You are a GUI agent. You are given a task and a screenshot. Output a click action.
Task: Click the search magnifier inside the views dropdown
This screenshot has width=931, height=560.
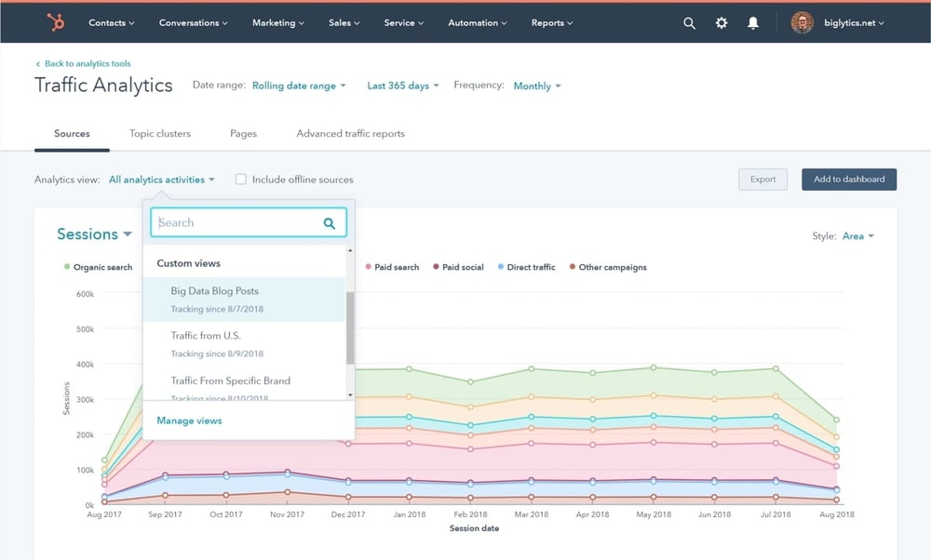331,222
